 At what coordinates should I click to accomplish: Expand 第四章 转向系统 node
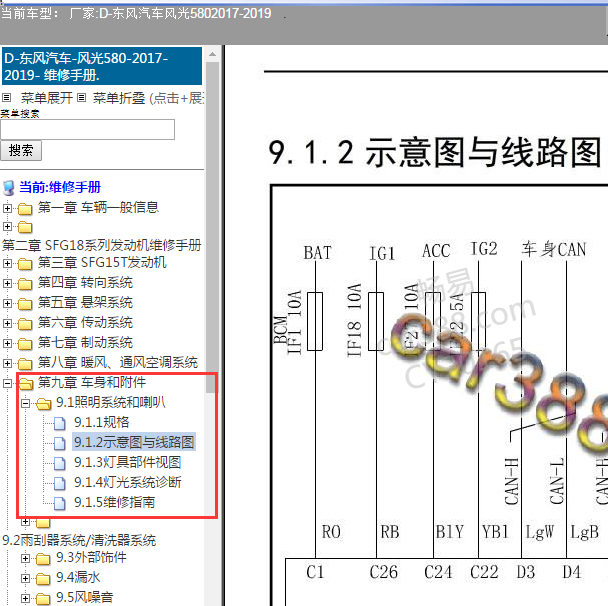[x=7, y=283]
